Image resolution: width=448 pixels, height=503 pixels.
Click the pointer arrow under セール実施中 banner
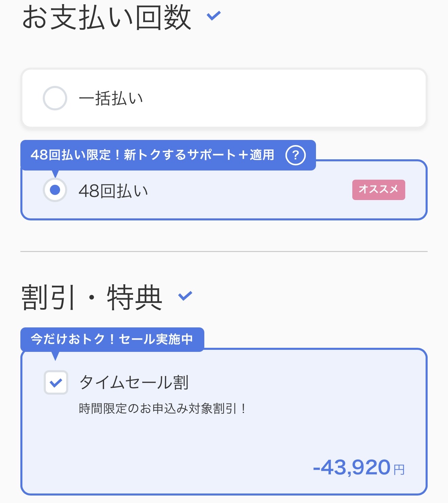(x=56, y=356)
